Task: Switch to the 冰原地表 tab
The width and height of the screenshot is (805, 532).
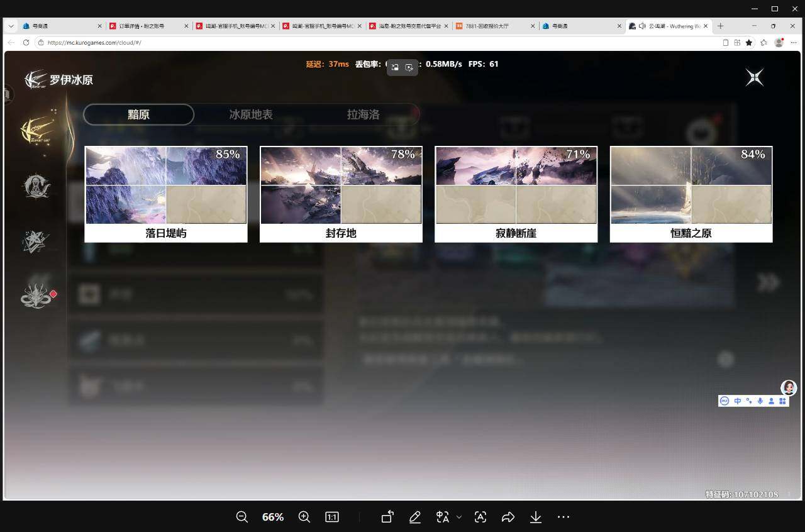Action: [x=251, y=114]
